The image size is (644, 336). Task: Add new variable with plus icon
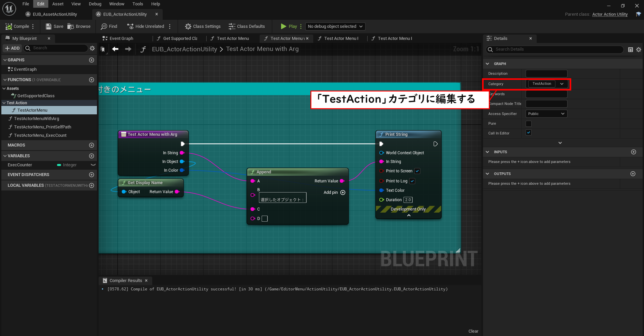[91, 156]
